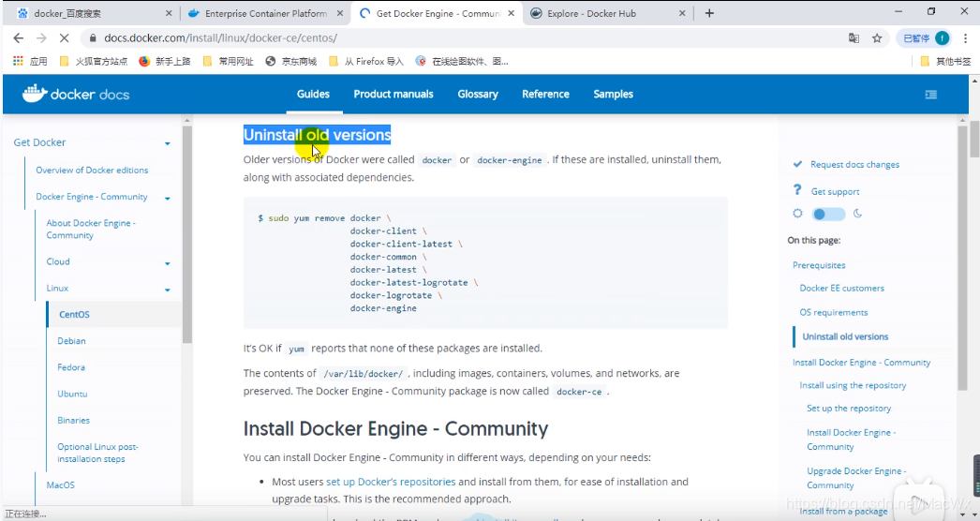
Task: Toggle the day/night theme switch
Action: point(828,214)
